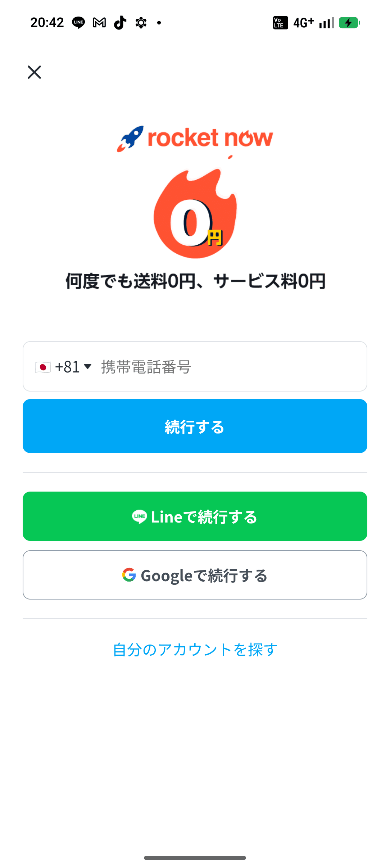Open the +81 country code dropdown
Screen dimensions: 390x868
click(x=67, y=367)
